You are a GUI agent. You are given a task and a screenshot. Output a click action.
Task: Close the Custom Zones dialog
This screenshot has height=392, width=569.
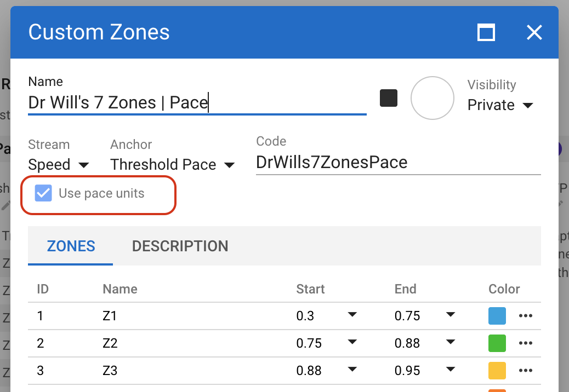[x=534, y=32]
